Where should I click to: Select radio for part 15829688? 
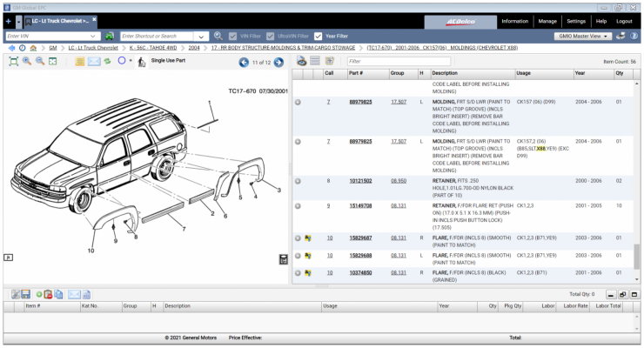(298, 256)
